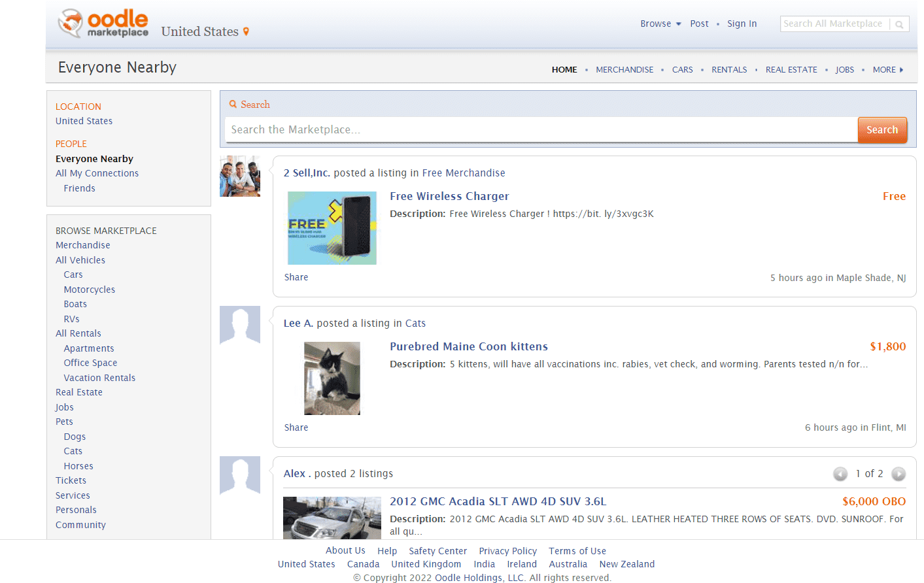
Task: Browse RVs category
Action: (71, 319)
